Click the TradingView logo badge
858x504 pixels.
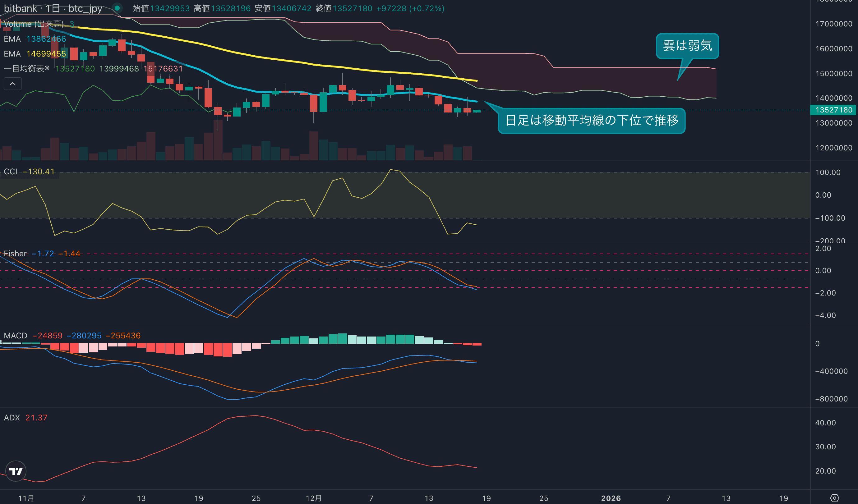point(16,471)
